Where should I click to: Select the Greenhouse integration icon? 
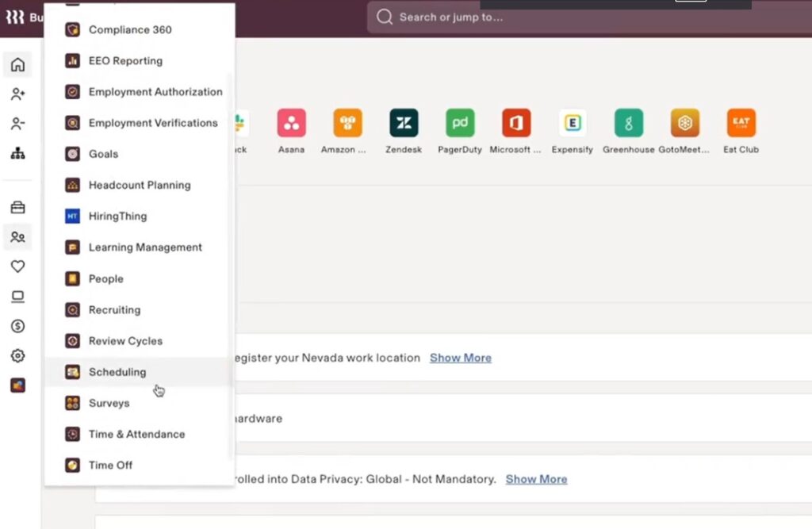coord(628,124)
